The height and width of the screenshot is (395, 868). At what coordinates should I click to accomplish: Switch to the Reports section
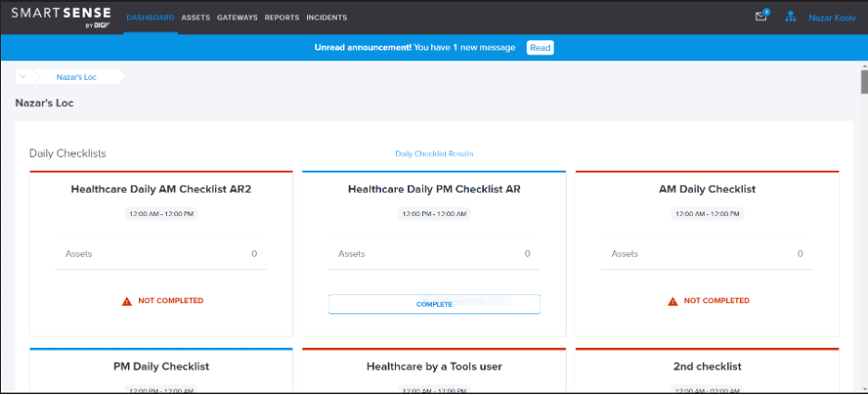282,18
